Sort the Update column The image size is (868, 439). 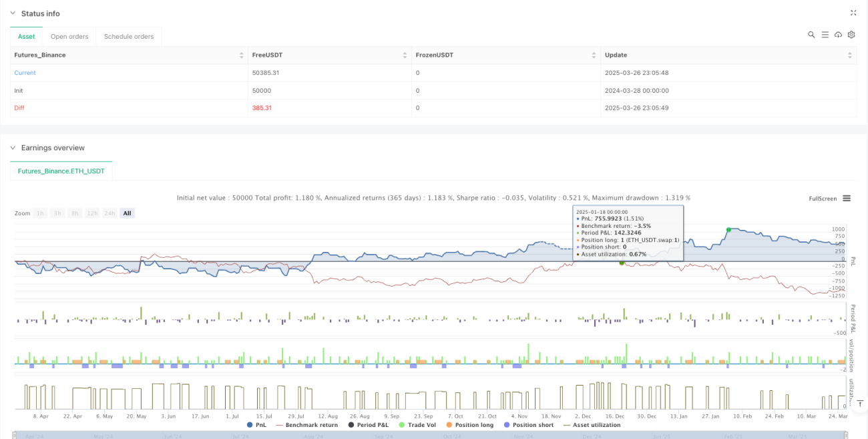850,55
